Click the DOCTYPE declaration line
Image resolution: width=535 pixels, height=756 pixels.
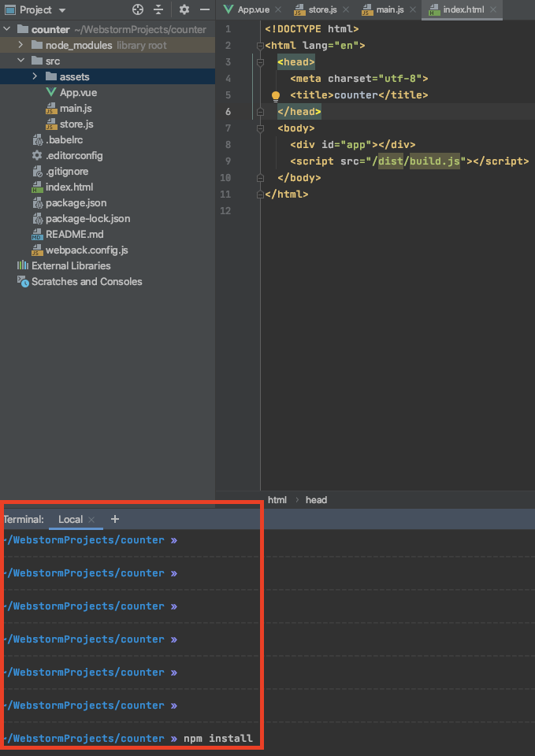[x=312, y=29]
